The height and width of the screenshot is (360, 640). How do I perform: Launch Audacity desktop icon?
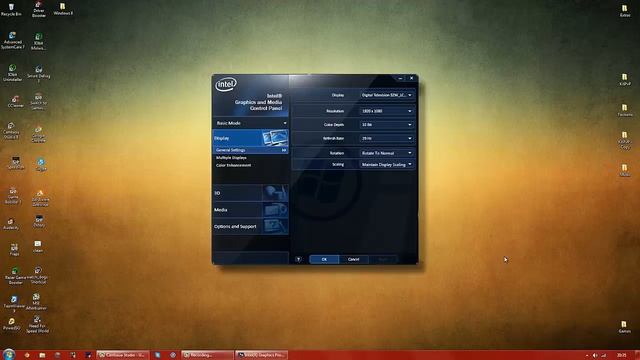pyautogui.click(x=11, y=224)
